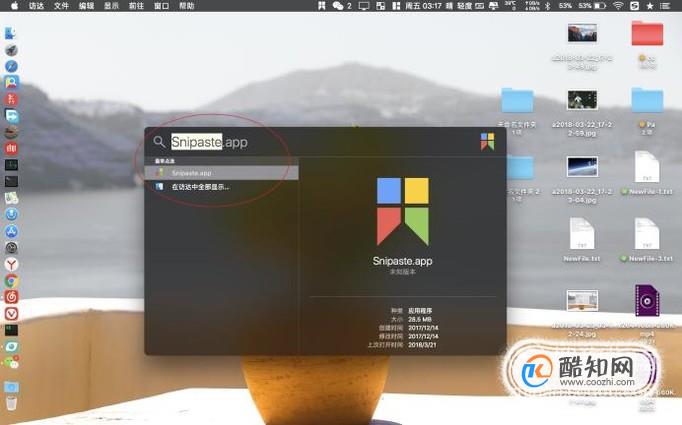Open WeChat icon in the Dock
Image resolution: width=682 pixels, height=425 pixels.
11,361
